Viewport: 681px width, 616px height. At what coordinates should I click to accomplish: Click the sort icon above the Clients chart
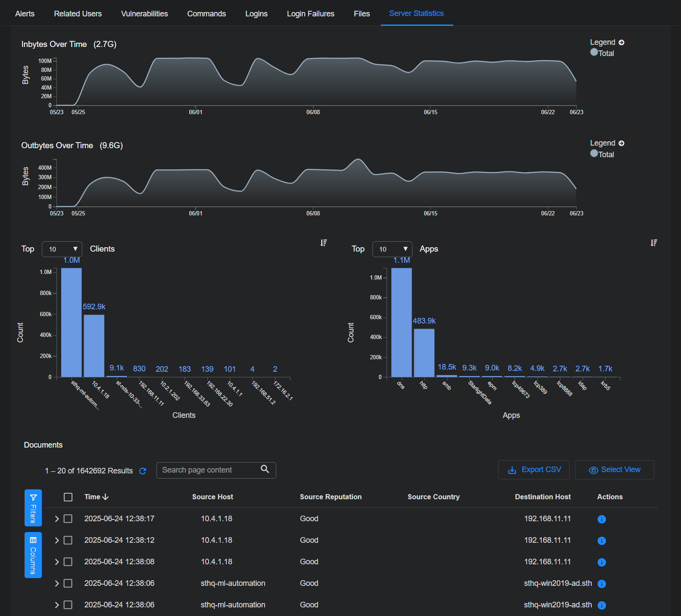click(324, 243)
